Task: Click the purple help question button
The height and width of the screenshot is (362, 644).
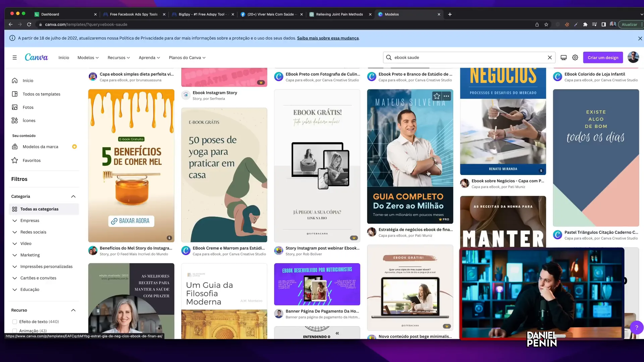Action: tap(637, 327)
